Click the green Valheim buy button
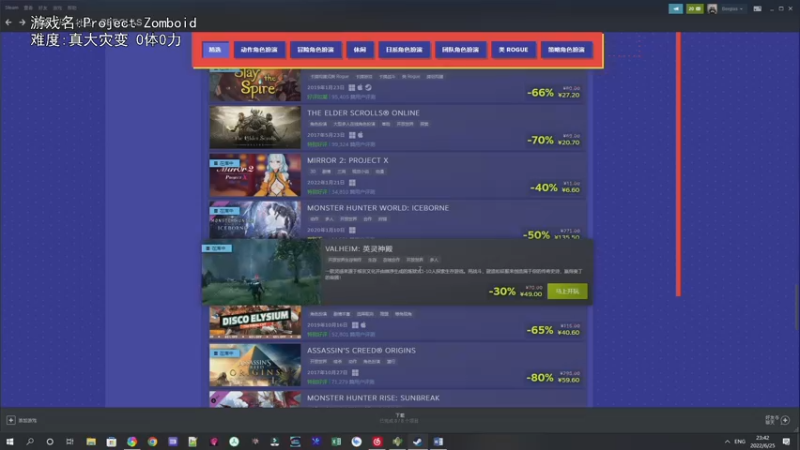800x450 pixels. click(567, 291)
